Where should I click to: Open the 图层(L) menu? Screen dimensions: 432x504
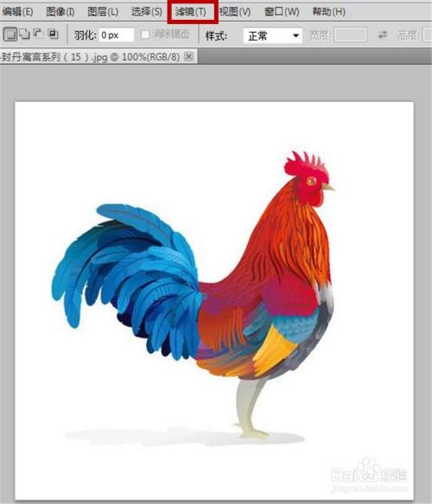[103, 12]
